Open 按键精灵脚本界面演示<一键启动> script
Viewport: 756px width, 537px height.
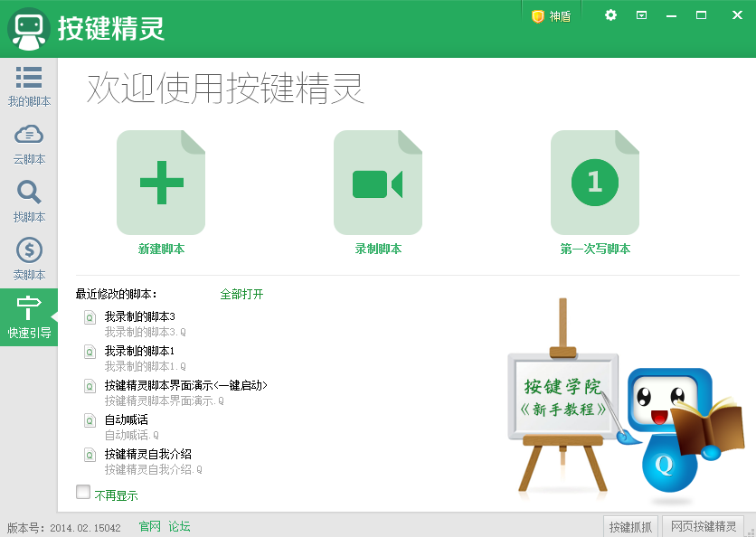[x=186, y=385]
